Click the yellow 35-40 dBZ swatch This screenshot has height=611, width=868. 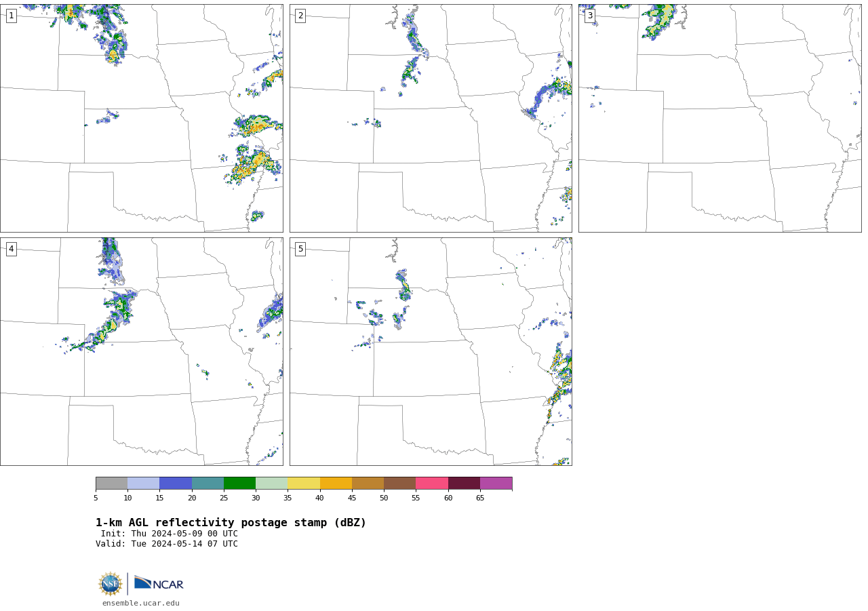(x=304, y=484)
